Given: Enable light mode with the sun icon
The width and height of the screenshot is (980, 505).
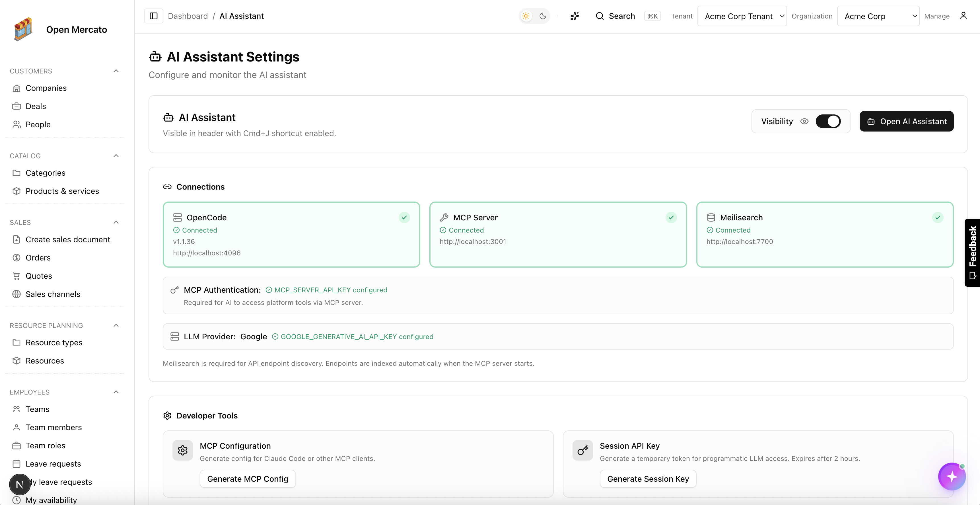Looking at the screenshot, I should (x=526, y=16).
